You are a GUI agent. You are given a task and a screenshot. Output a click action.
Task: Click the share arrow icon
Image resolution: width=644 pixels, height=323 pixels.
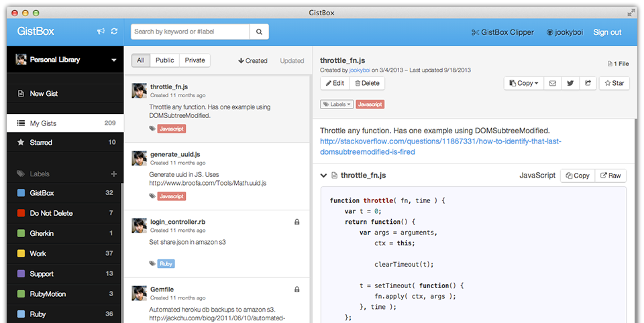[x=588, y=83]
